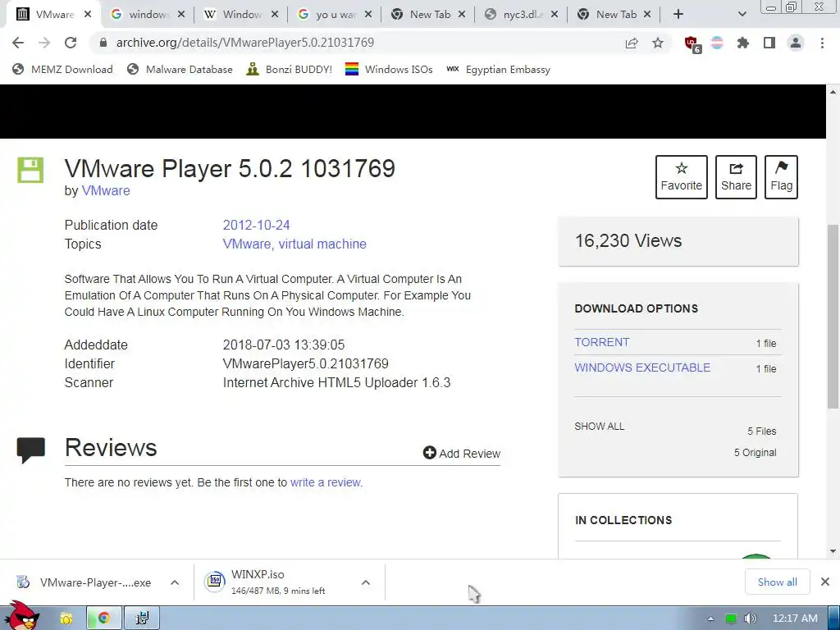Download via TORRENT option
The width and height of the screenshot is (840, 630).
pos(602,342)
